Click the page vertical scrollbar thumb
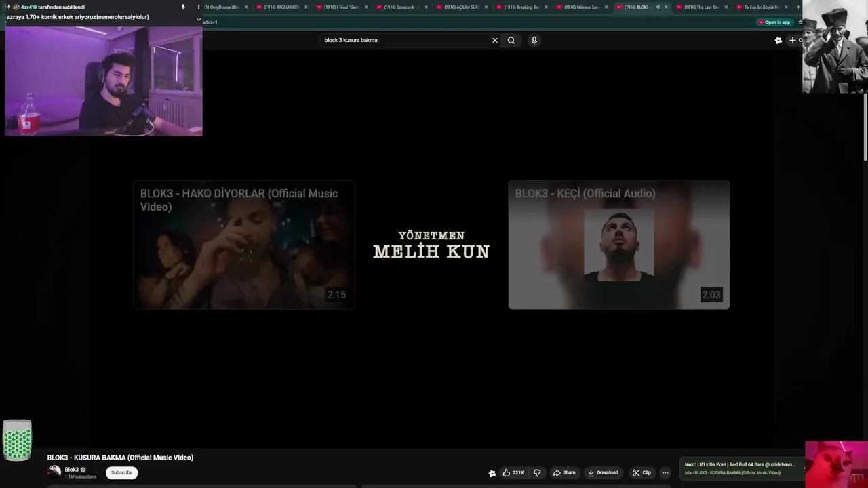 pos(865,127)
